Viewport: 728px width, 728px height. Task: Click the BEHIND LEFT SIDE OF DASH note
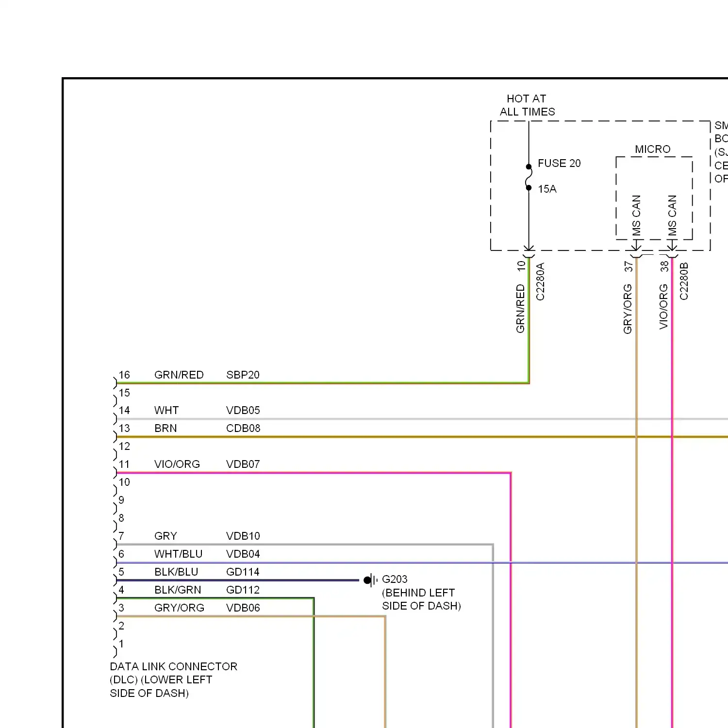pos(421,599)
